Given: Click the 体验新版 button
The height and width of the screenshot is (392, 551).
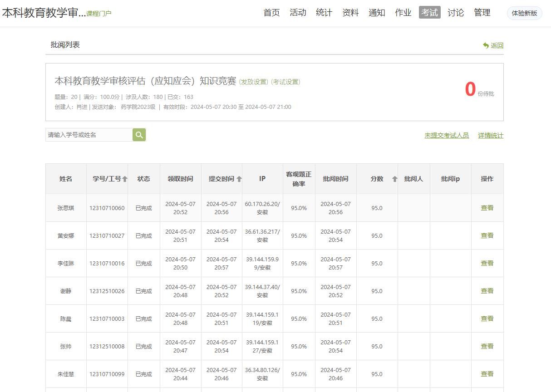Looking at the screenshot, I should coord(524,13).
